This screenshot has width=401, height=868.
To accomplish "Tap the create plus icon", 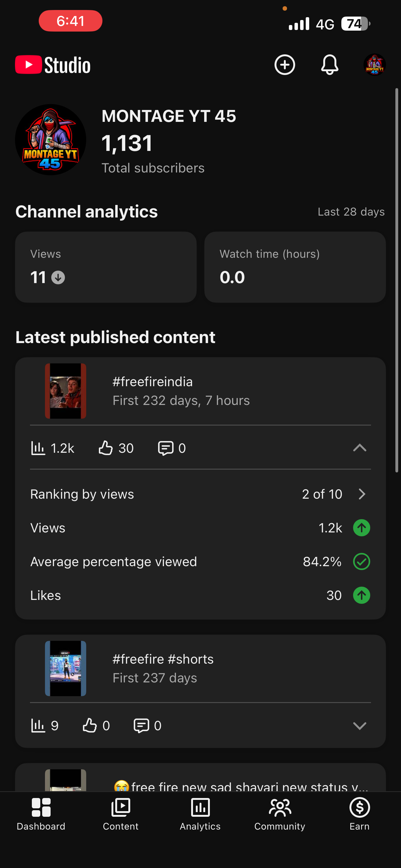I will [285, 65].
